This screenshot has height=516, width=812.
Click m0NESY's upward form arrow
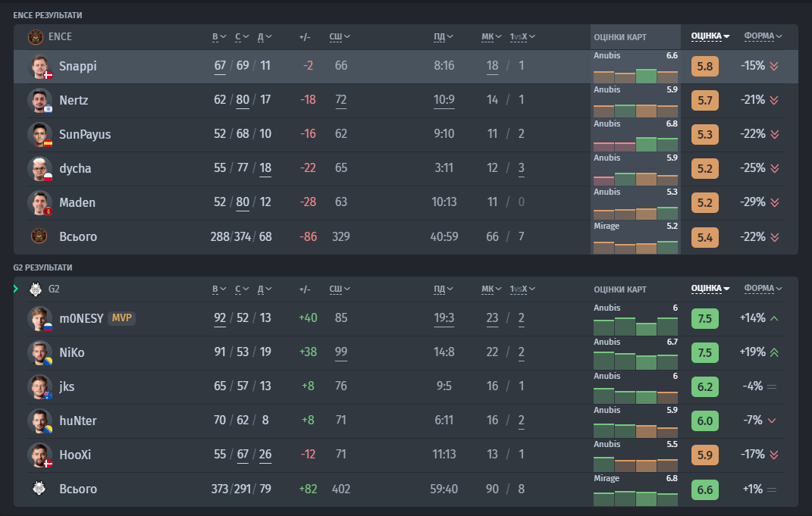coord(774,318)
